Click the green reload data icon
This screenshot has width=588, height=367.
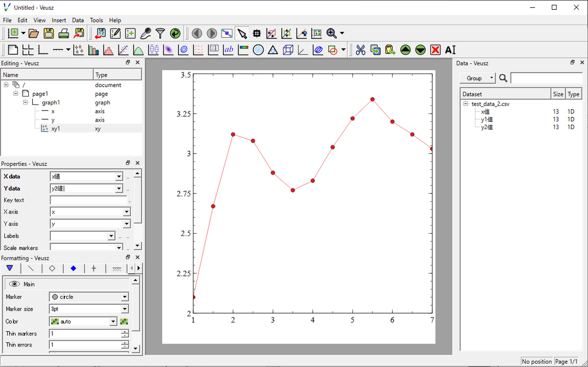pyautogui.click(x=175, y=33)
